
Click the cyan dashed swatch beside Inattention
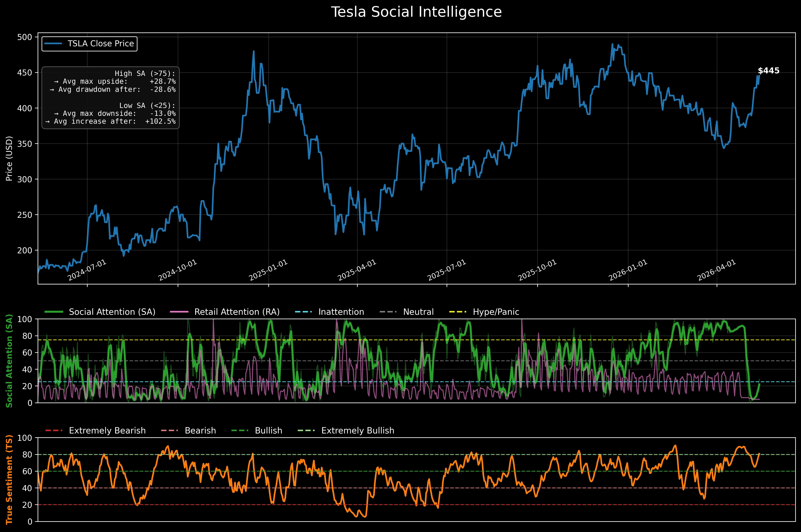[x=303, y=312]
